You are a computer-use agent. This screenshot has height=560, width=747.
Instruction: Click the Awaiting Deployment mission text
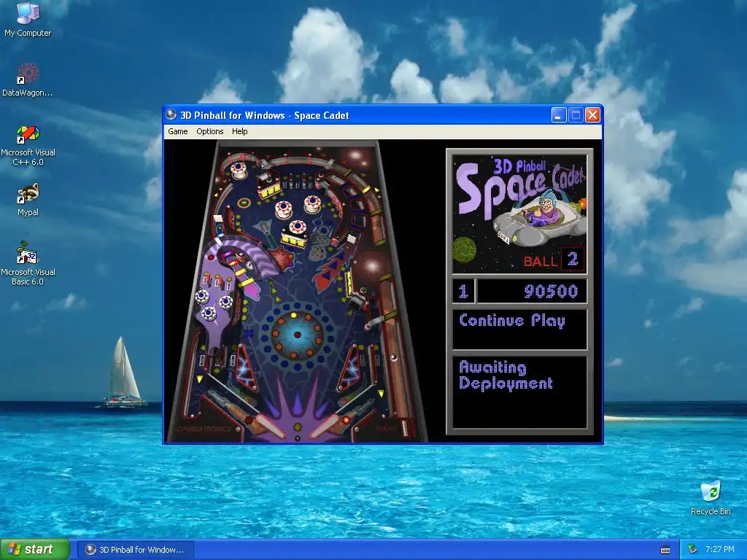tap(506, 376)
